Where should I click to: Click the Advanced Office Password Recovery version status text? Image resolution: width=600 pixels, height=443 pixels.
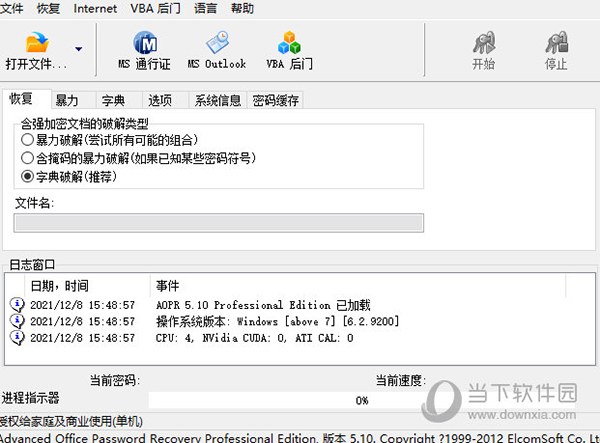pos(300,438)
